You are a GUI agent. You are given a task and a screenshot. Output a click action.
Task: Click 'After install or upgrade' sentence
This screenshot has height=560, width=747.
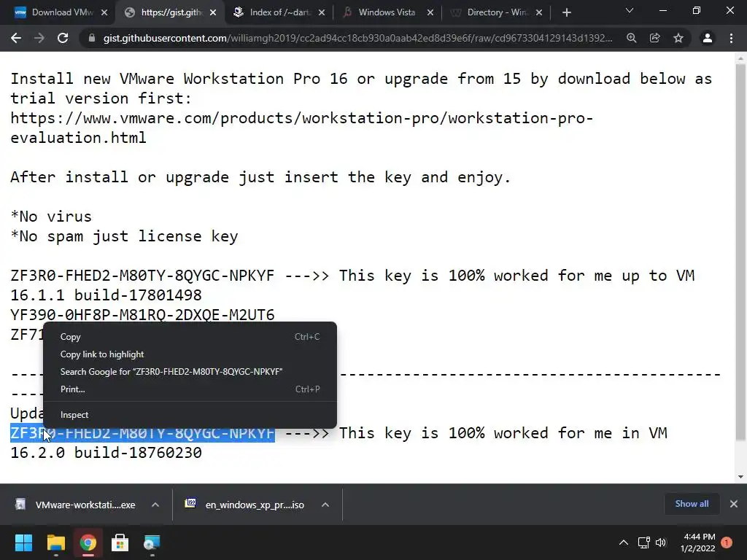(x=260, y=177)
